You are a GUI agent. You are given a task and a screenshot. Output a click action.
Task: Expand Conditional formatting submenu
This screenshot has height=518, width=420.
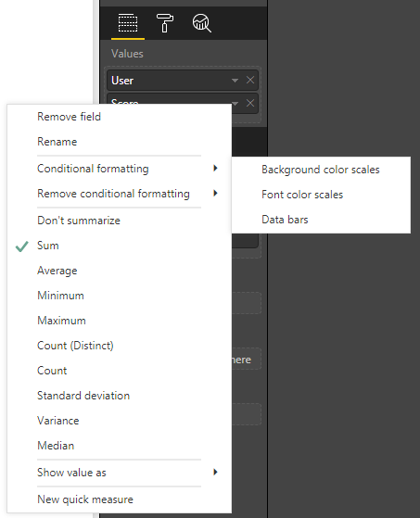tap(120, 169)
